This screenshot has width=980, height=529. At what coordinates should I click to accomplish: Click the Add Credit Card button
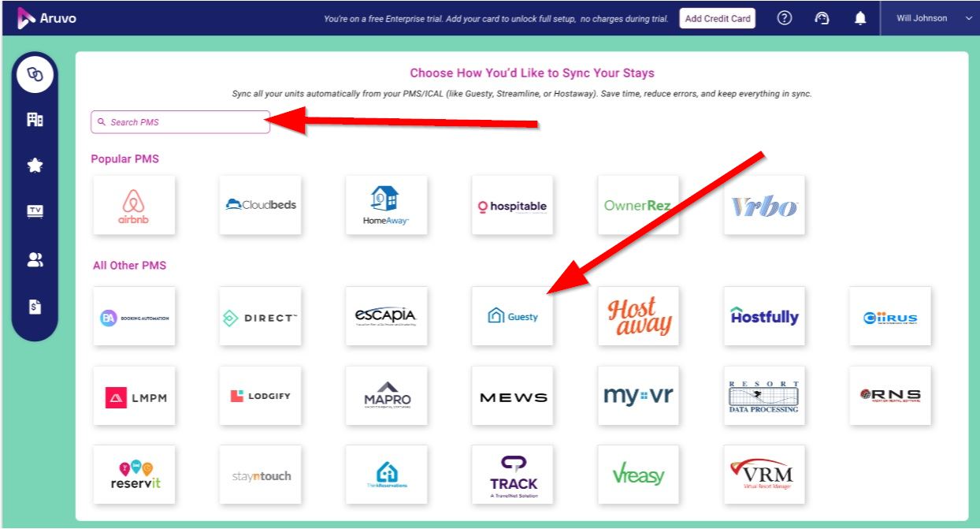[718, 18]
